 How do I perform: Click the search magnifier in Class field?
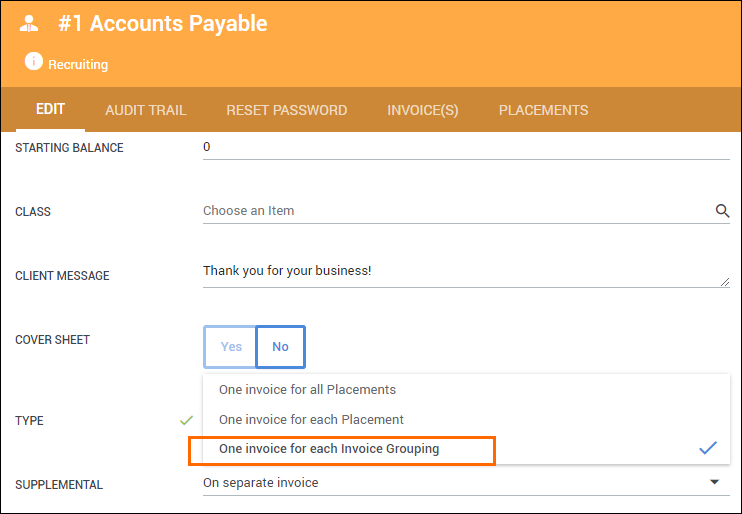[722, 211]
